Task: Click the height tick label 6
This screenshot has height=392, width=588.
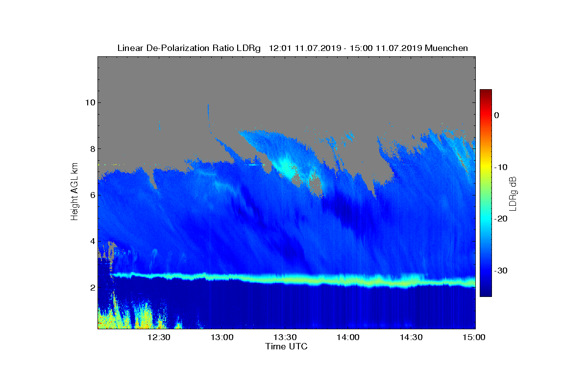Action: point(92,195)
